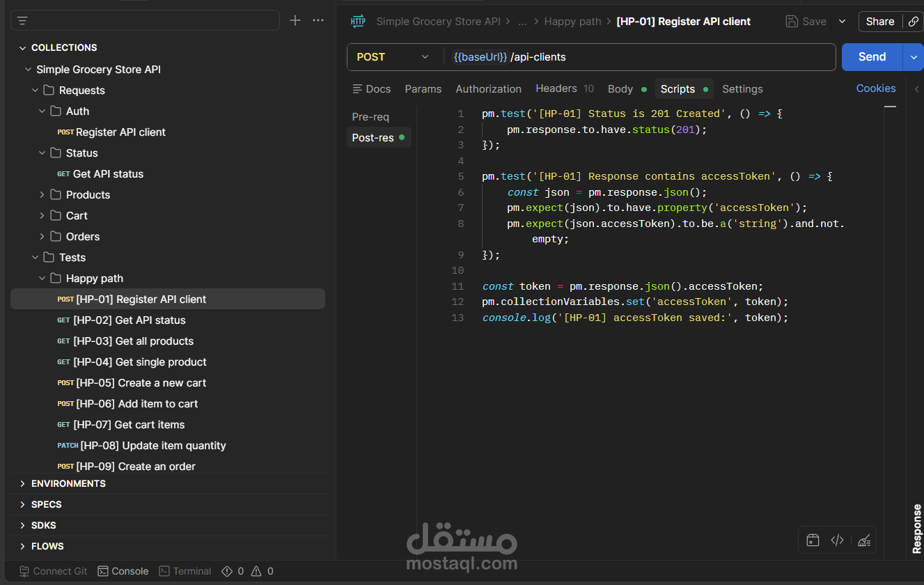Open Terminal from the status bar

pyautogui.click(x=185, y=571)
